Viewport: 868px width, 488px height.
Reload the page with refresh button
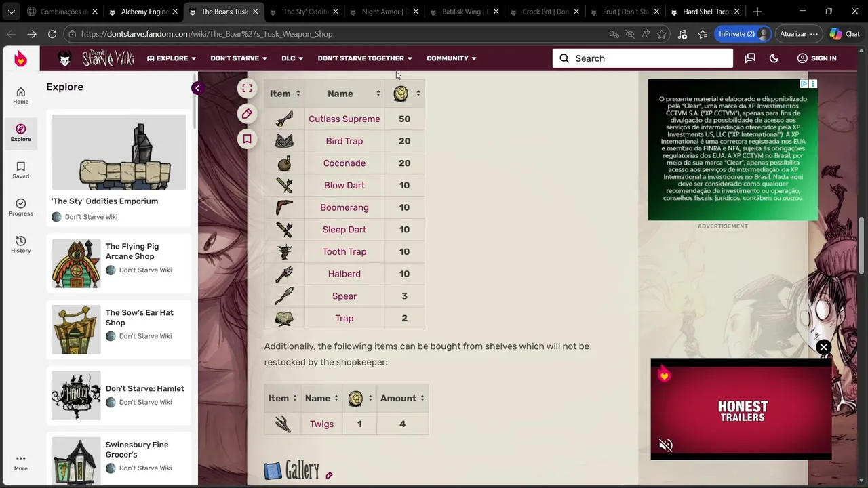click(x=52, y=34)
